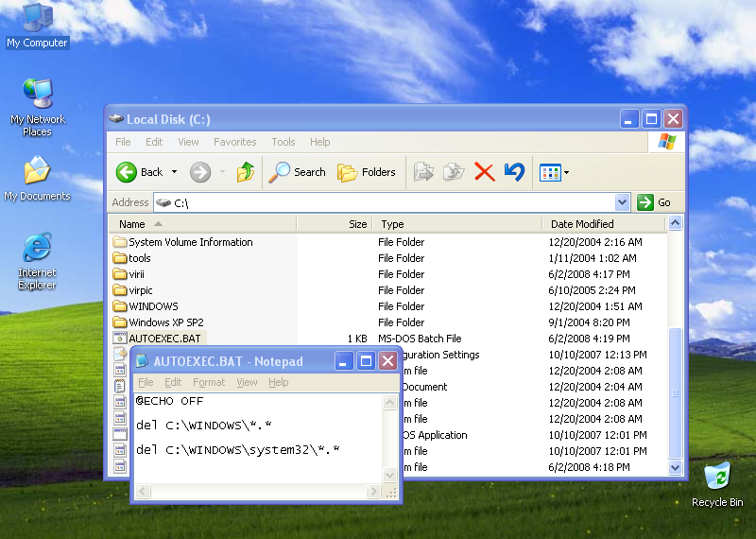Sort files by the Name column header
Viewport: 756px width, 539px height.
click(202, 224)
